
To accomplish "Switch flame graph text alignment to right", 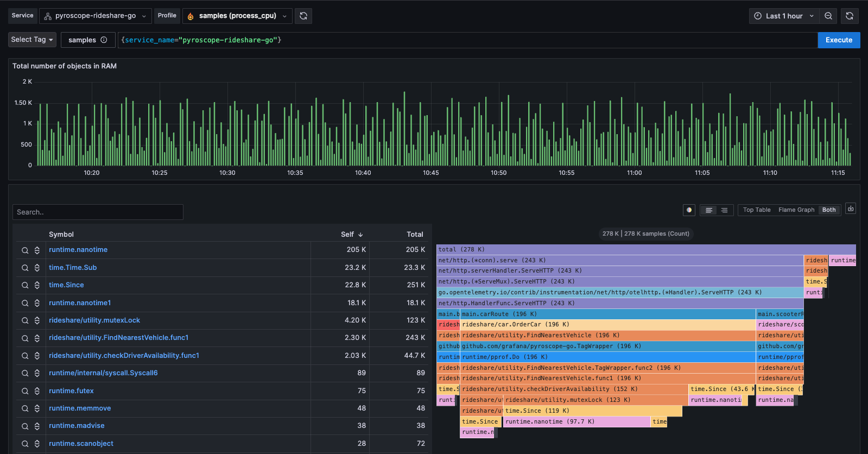I will click(724, 210).
